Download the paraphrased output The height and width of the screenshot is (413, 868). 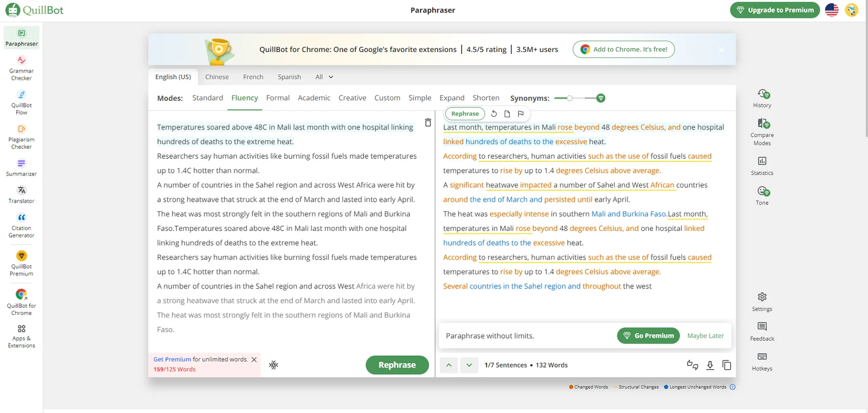[x=710, y=365]
